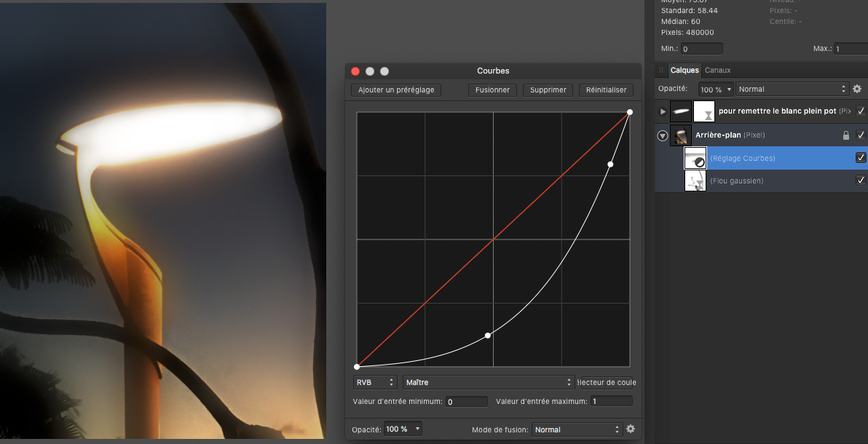Select Arrière-plan layer thumbnail
The width and height of the screenshot is (868, 444).
click(x=681, y=135)
